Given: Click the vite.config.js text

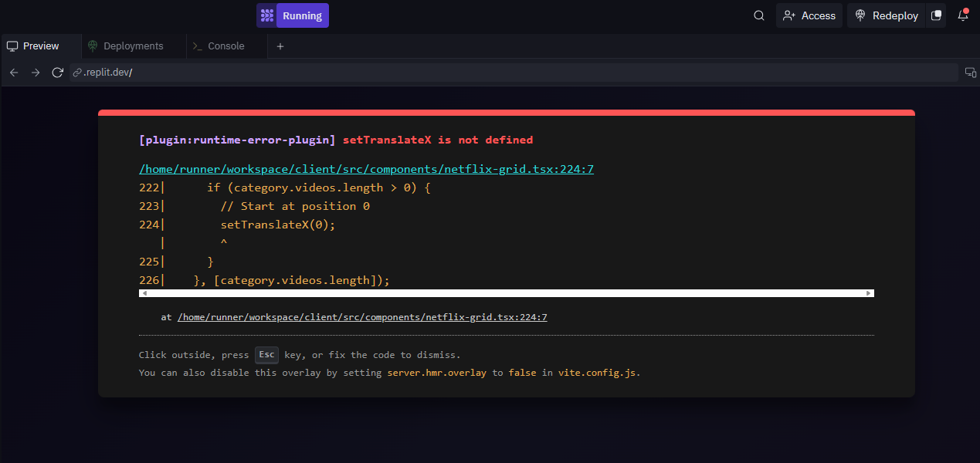Looking at the screenshot, I should [598, 373].
